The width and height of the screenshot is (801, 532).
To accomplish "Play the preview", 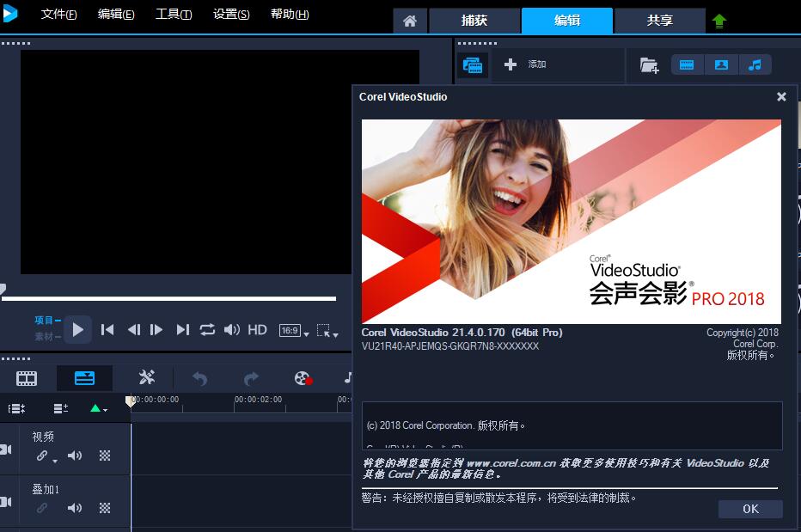I will click(77, 330).
